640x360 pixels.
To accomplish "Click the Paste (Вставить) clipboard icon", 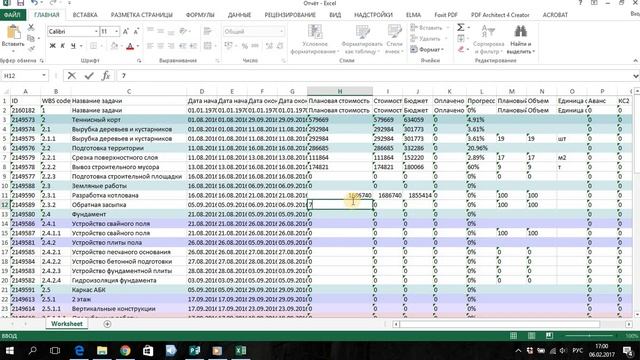I will coord(13,32).
